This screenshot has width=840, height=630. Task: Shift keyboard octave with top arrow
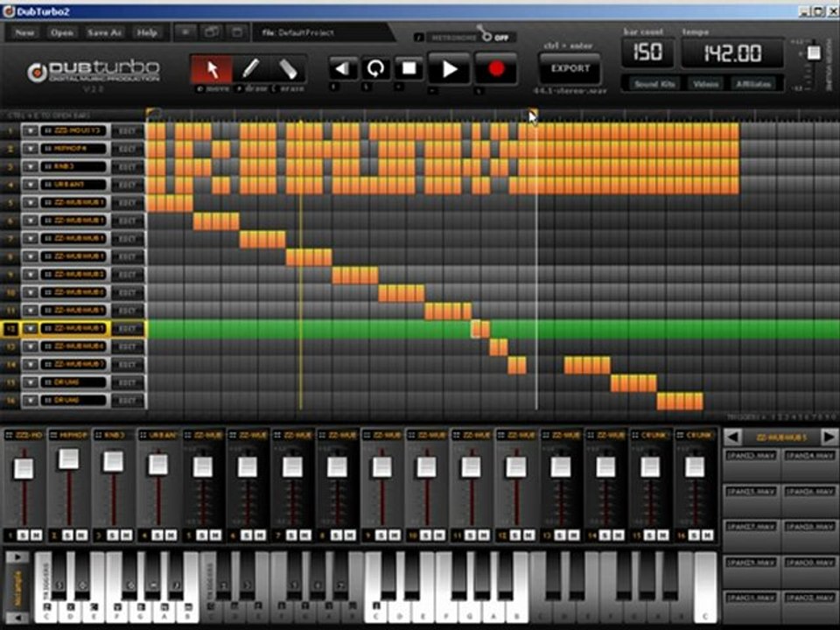pyautogui.click(x=17, y=557)
